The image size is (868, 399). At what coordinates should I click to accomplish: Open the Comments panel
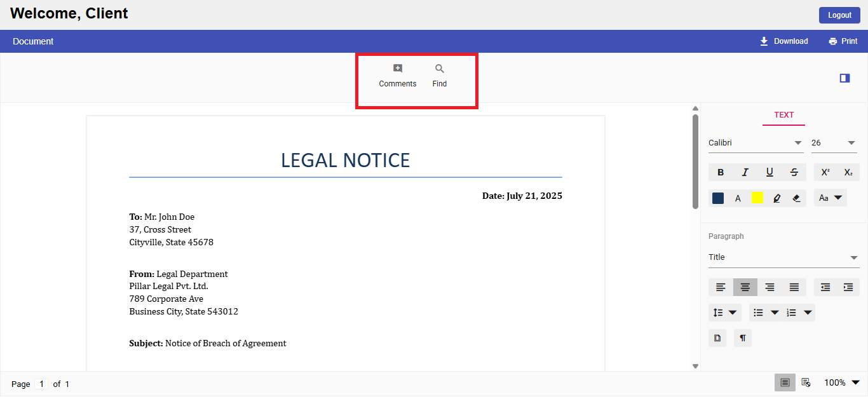(397, 74)
